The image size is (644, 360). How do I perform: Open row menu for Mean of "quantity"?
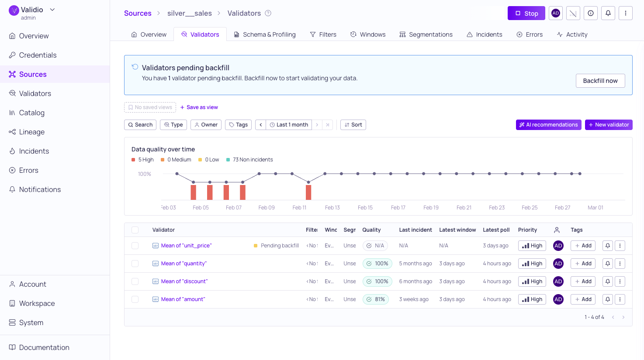point(620,264)
